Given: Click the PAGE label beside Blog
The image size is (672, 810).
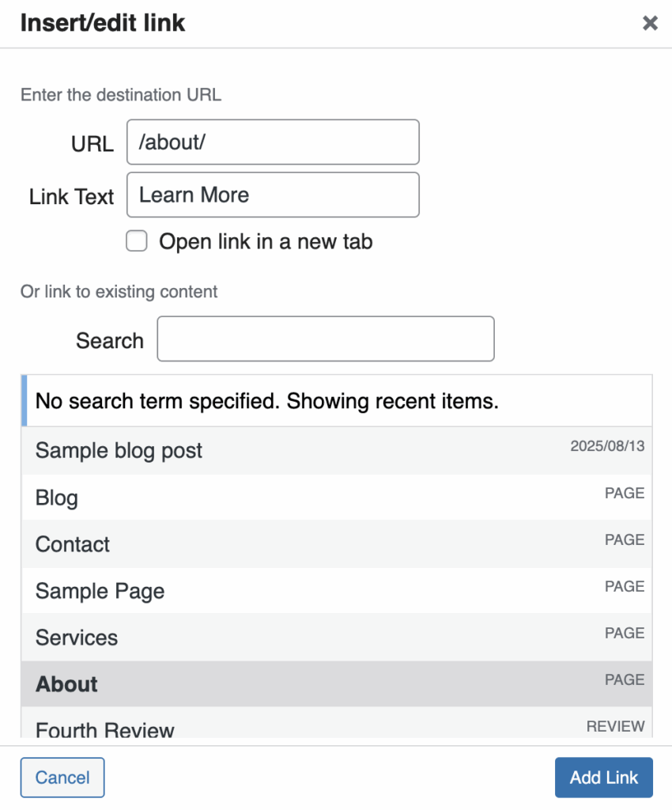Looking at the screenshot, I should click(x=625, y=493).
